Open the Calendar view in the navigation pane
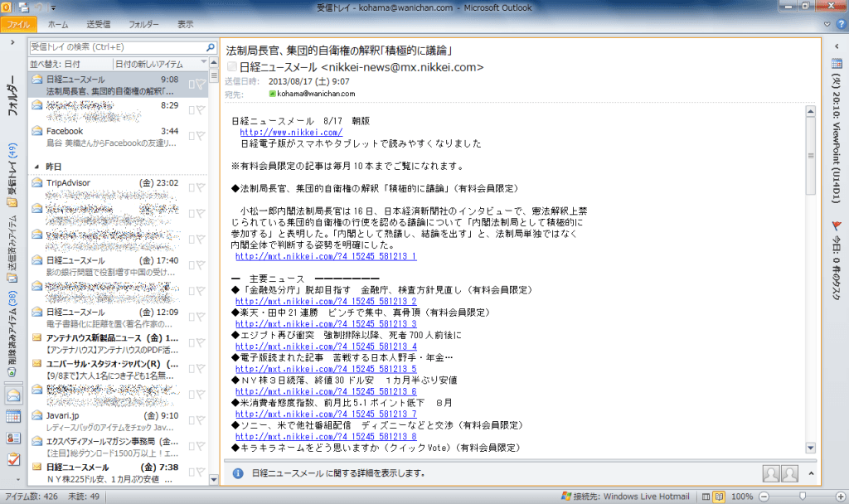The image size is (849, 504). [13, 416]
